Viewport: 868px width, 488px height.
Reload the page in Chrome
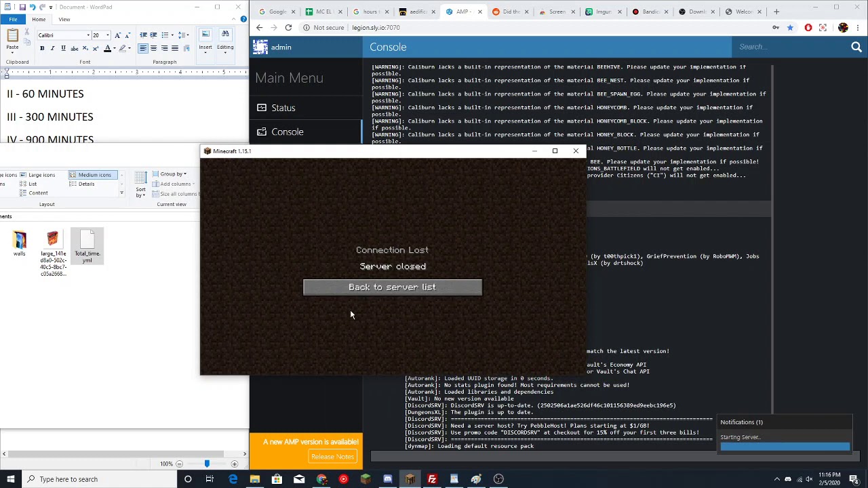(288, 28)
